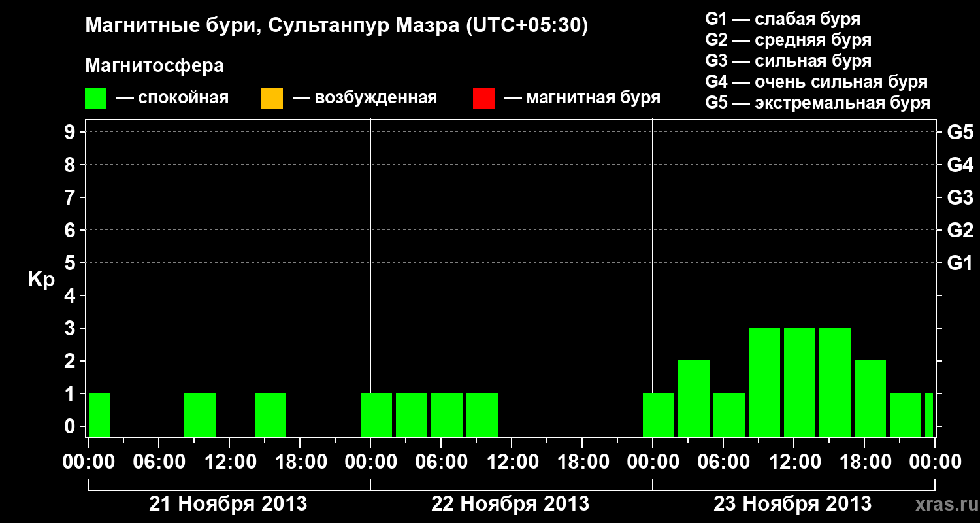Click the Kp 1 bar at 03:00 on 22 Ноября
Screen dimensions: 980x523
click(412, 414)
